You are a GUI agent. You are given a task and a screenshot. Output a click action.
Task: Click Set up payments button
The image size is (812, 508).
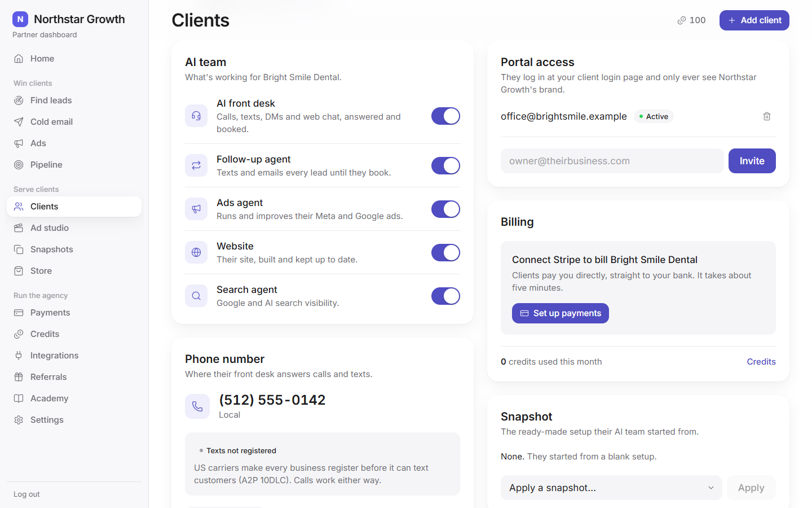[x=561, y=313]
